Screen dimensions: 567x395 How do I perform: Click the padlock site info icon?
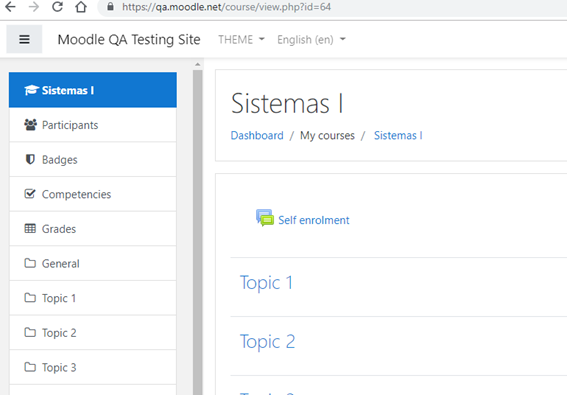[x=111, y=7]
